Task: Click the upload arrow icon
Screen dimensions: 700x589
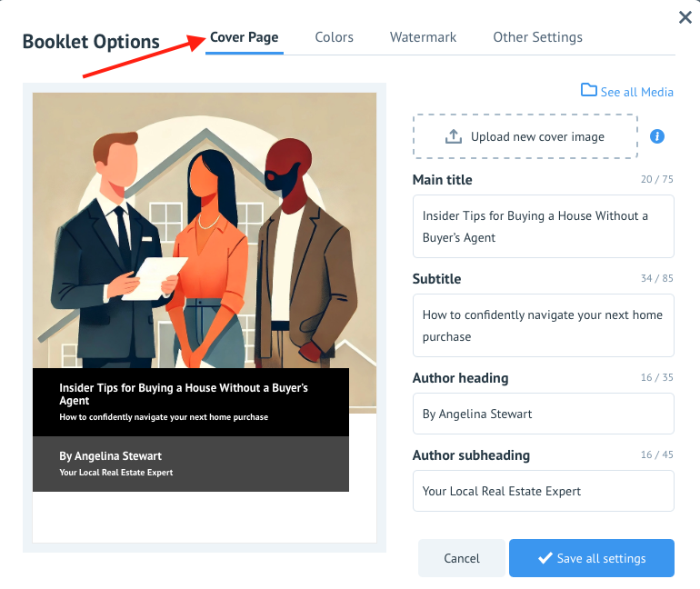Action: pyautogui.click(x=453, y=136)
